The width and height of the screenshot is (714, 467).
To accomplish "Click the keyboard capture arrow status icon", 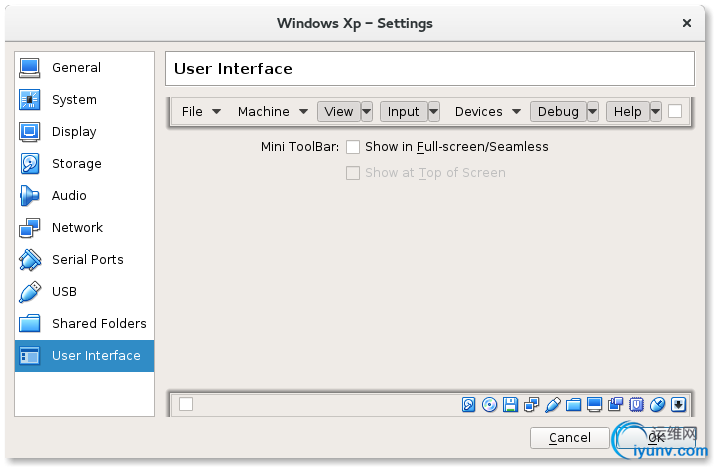I will click(678, 405).
